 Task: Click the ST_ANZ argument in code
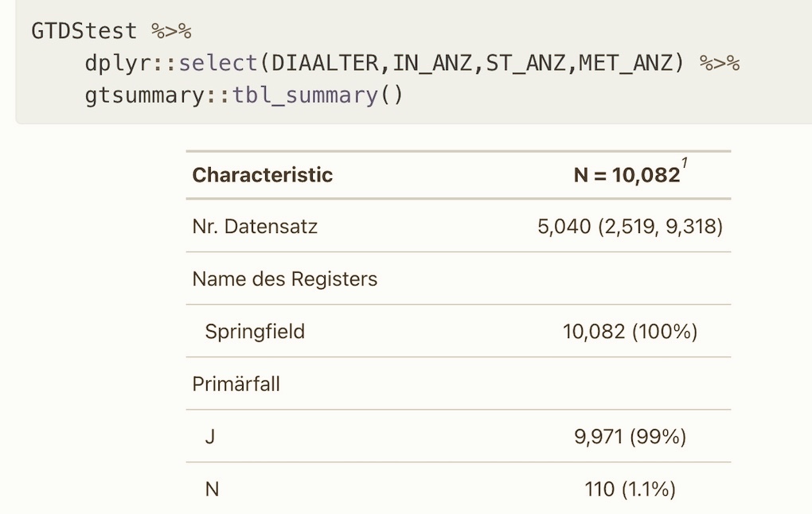pos(526,63)
